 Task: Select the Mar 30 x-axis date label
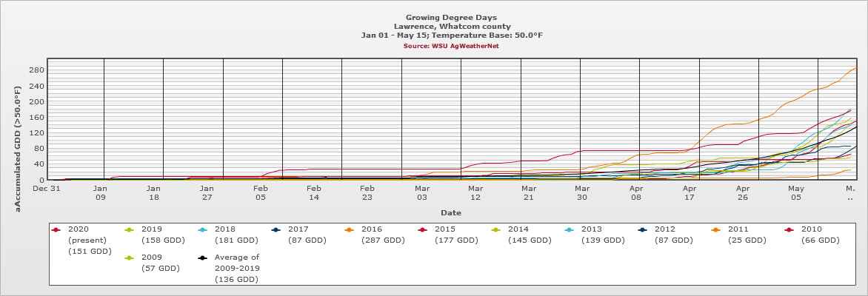click(581, 193)
